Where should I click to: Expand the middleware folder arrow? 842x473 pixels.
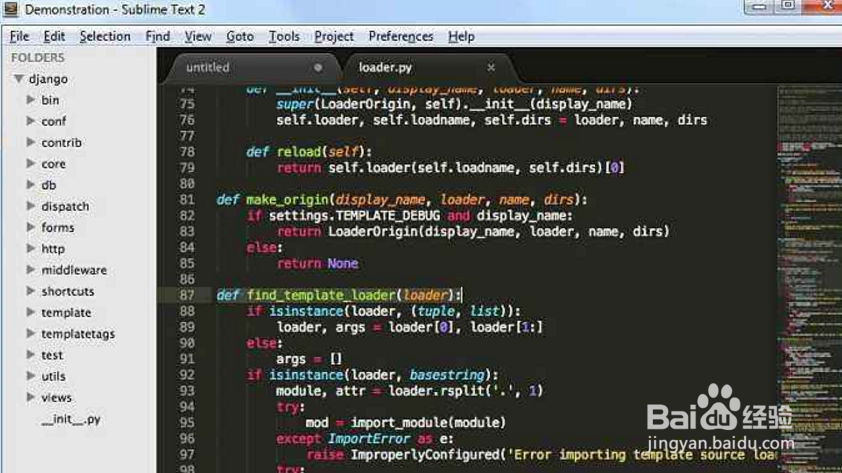pyautogui.click(x=31, y=270)
